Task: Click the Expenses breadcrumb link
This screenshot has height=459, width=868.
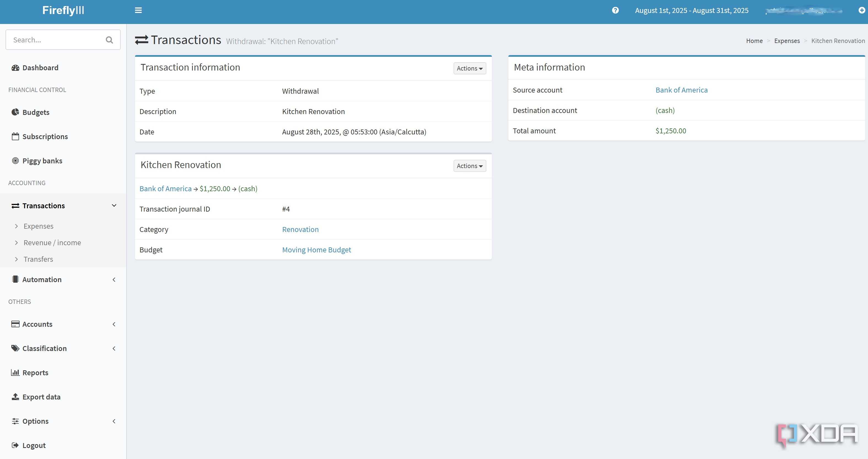Action: tap(787, 41)
